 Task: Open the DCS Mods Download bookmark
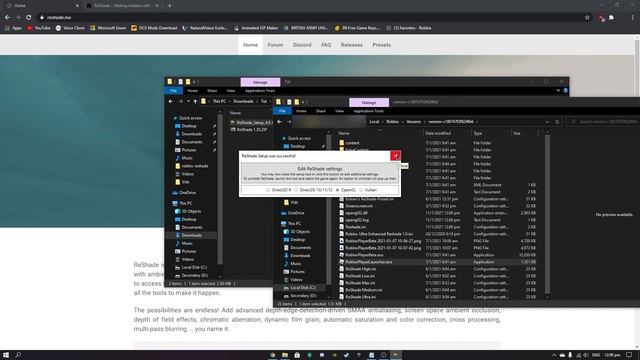click(154, 28)
